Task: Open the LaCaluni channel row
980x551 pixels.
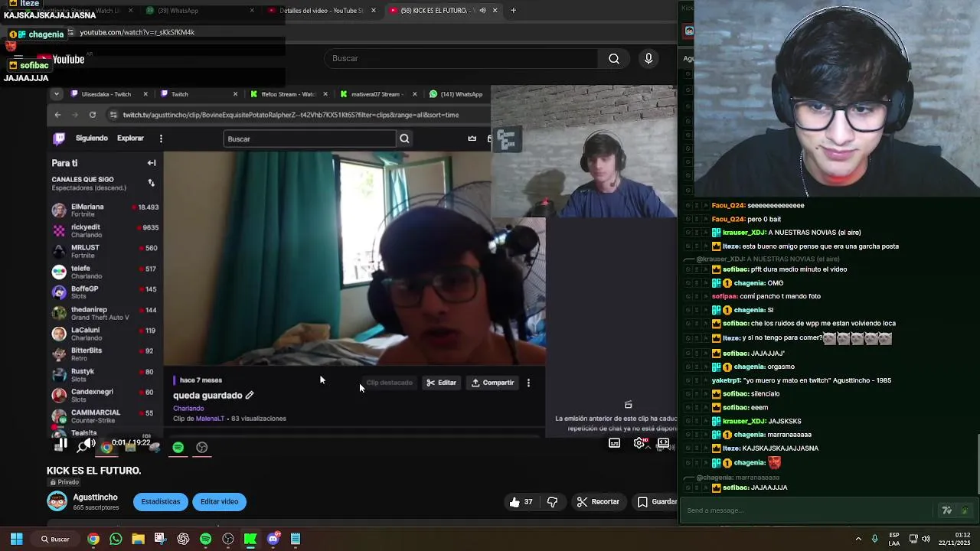Action: [x=105, y=334]
